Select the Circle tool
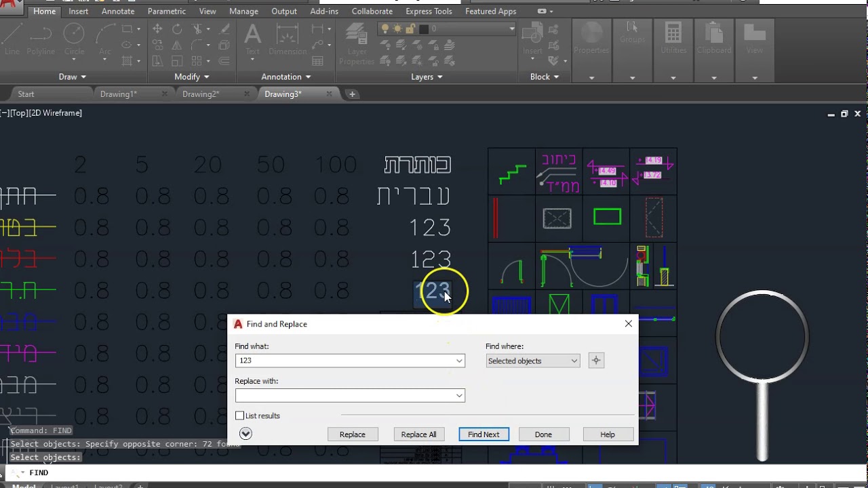The image size is (868, 488). (x=74, y=39)
